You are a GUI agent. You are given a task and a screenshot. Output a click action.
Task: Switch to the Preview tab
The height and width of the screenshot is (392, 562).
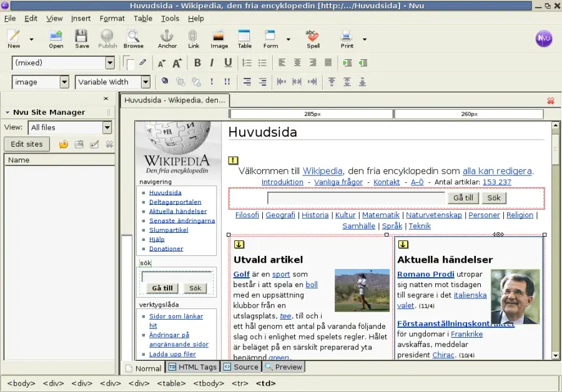[283, 367]
